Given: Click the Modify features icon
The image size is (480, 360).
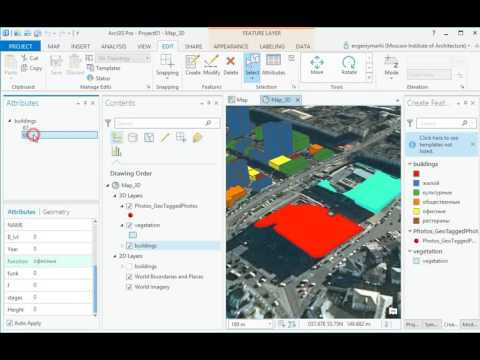Looking at the screenshot, I should tap(211, 61).
